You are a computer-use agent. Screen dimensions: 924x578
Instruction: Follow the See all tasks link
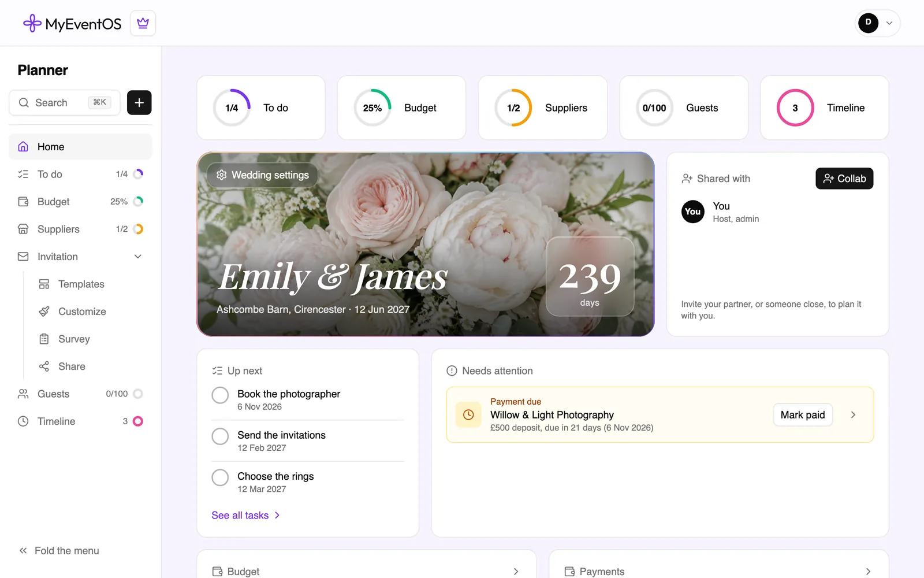tap(246, 515)
